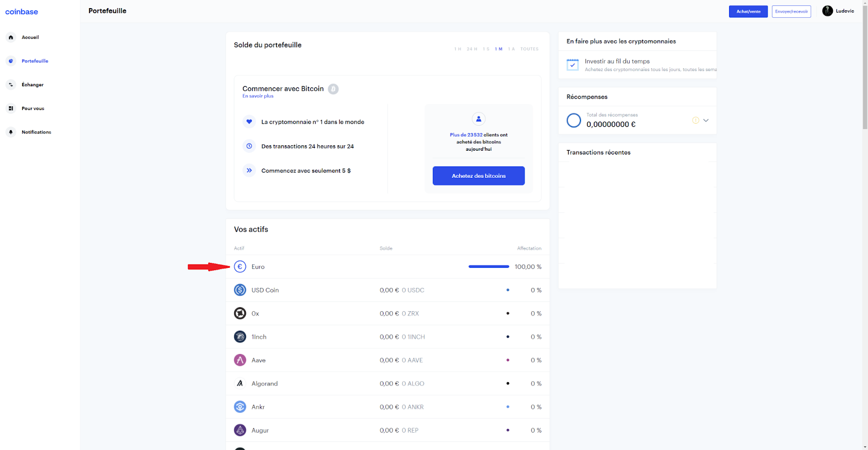Select the 1H time range
This screenshot has width=868, height=450.
point(458,49)
